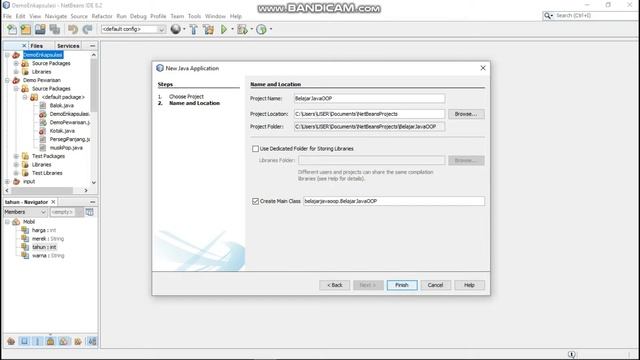Click the Open Project toolbar icon
Screen dimensions: 640x360
tap(40, 29)
